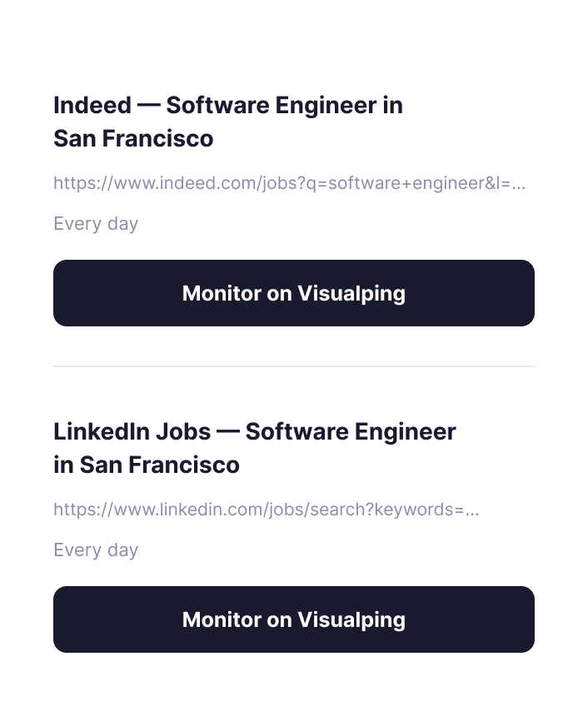Image resolution: width=588 pixels, height=716 pixels.
Task: Select the LinkedIn Jobs Software Engineer heading
Action: (254, 448)
